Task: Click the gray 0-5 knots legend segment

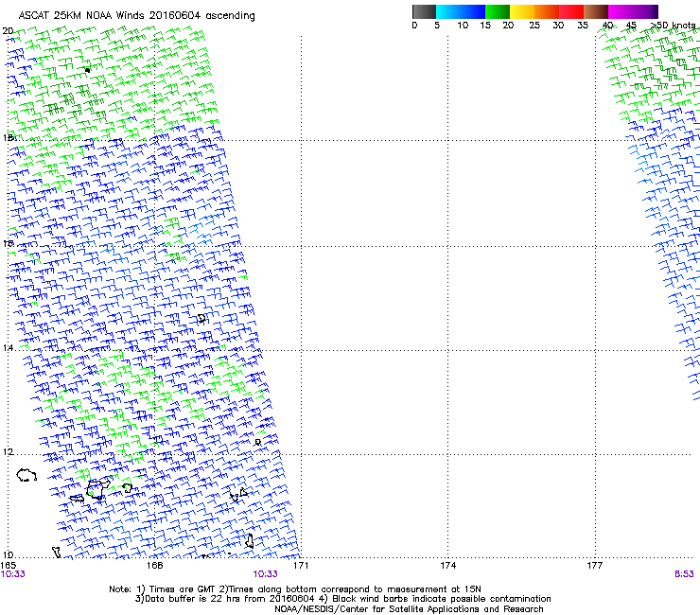Action: (424, 11)
